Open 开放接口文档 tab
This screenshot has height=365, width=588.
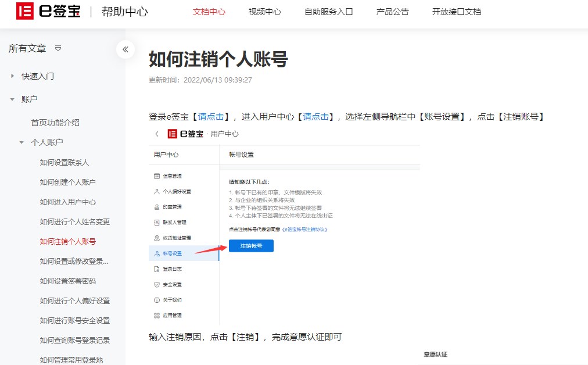pyautogui.click(x=456, y=12)
